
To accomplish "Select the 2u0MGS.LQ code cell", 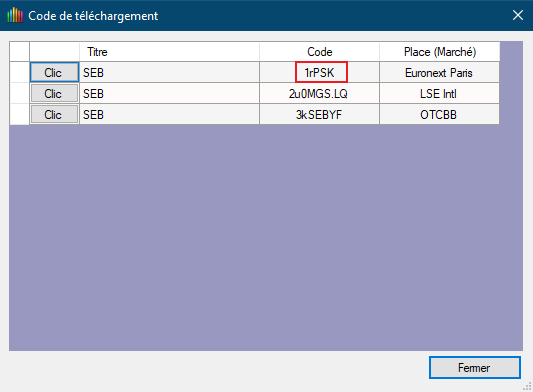I will point(320,93).
